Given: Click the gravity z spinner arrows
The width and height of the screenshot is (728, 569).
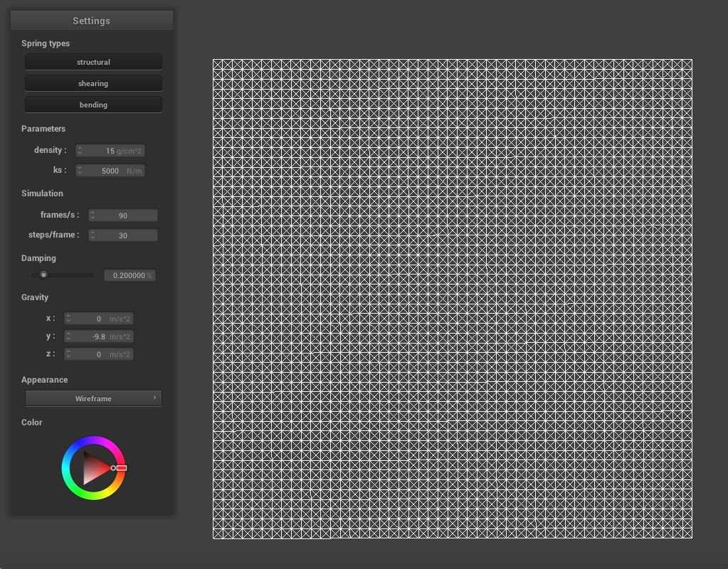Looking at the screenshot, I should pos(68,354).
